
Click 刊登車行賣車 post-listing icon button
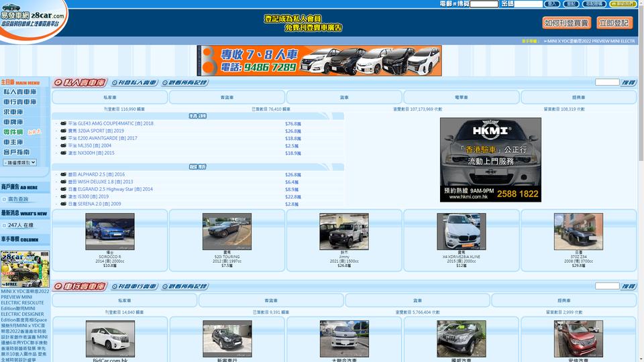134,286
